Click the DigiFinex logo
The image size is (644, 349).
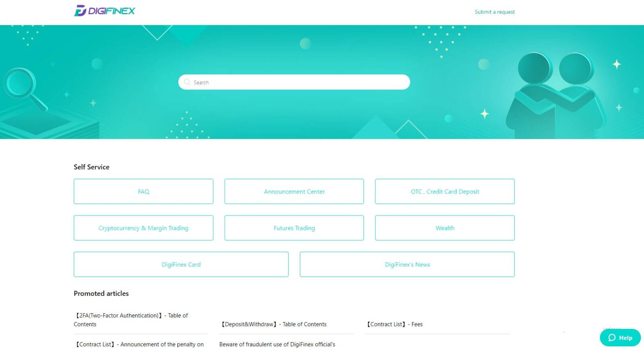105,11
